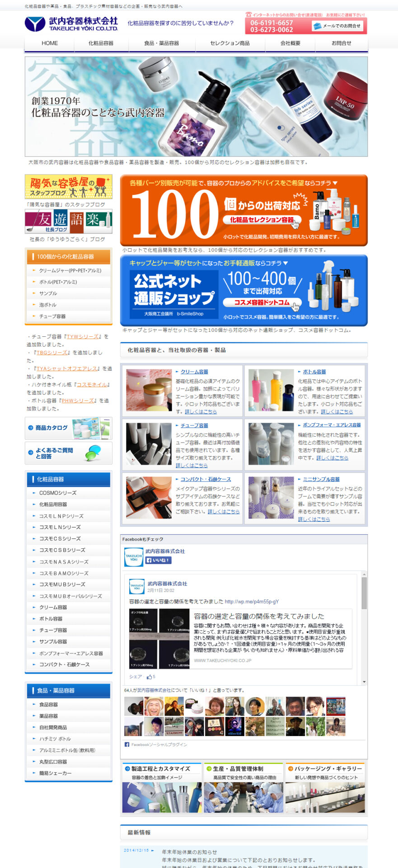The height and width of the screenshot is (868, 398).
Task: Open the wp.me/p4m55p-gY post link
Action: (252, 602)
